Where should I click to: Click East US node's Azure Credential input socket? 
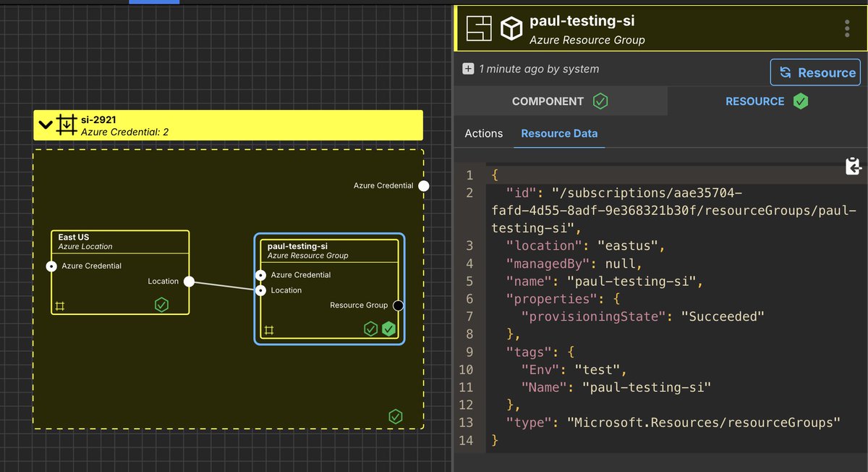click(x=51, y=266)
